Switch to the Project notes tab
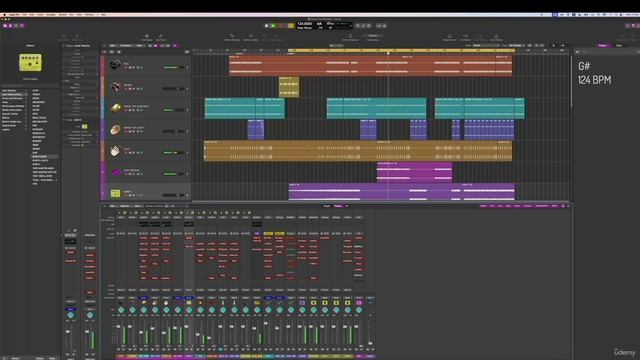The image size is (640, 360). click(602, 45)
